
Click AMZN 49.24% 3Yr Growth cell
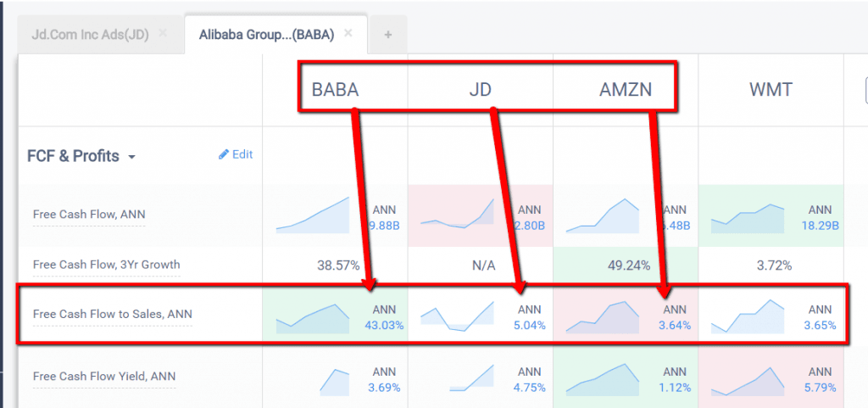[626, 265]
